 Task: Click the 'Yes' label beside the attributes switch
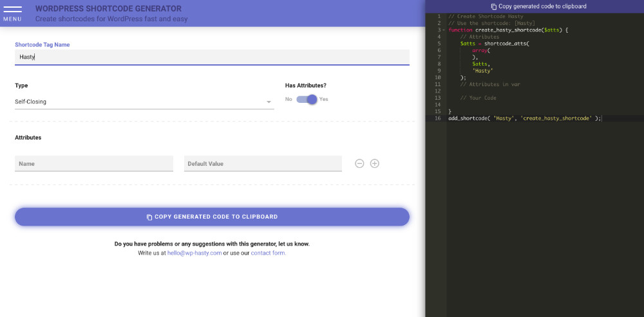(x=324, y=100)
